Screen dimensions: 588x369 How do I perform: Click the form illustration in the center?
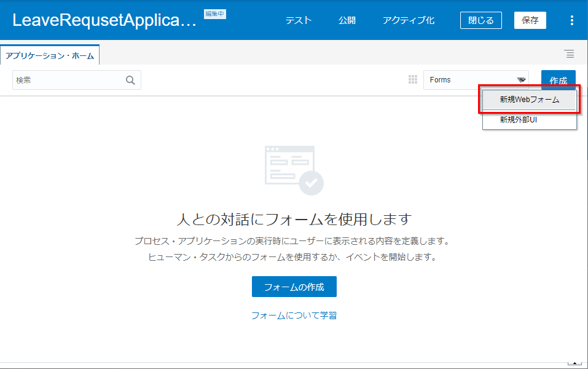point(294,170)
